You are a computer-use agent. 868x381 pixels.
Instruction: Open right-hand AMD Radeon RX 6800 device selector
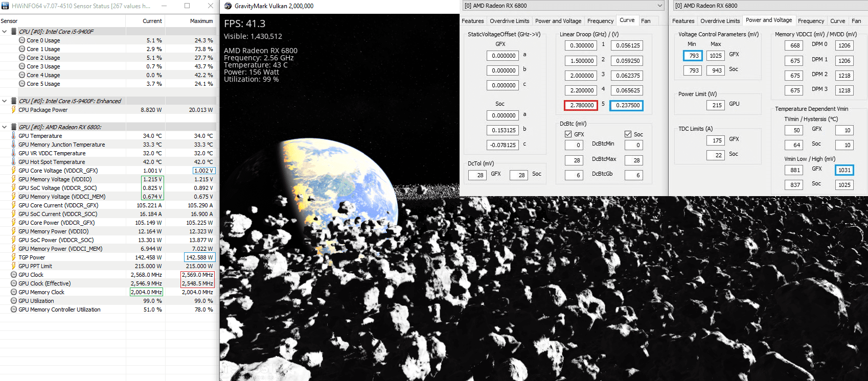tap(770, 6)
